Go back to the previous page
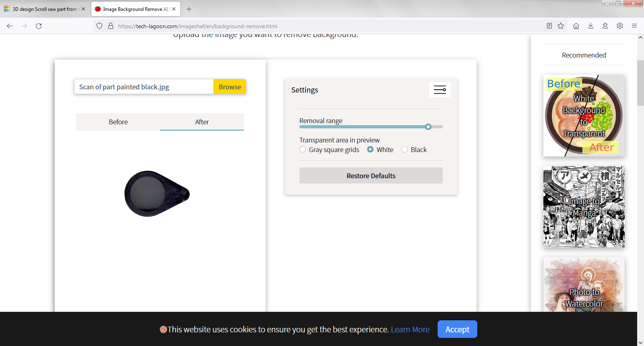Image resolution: width=644 pixels, height=346 pixels. (10, 26)
